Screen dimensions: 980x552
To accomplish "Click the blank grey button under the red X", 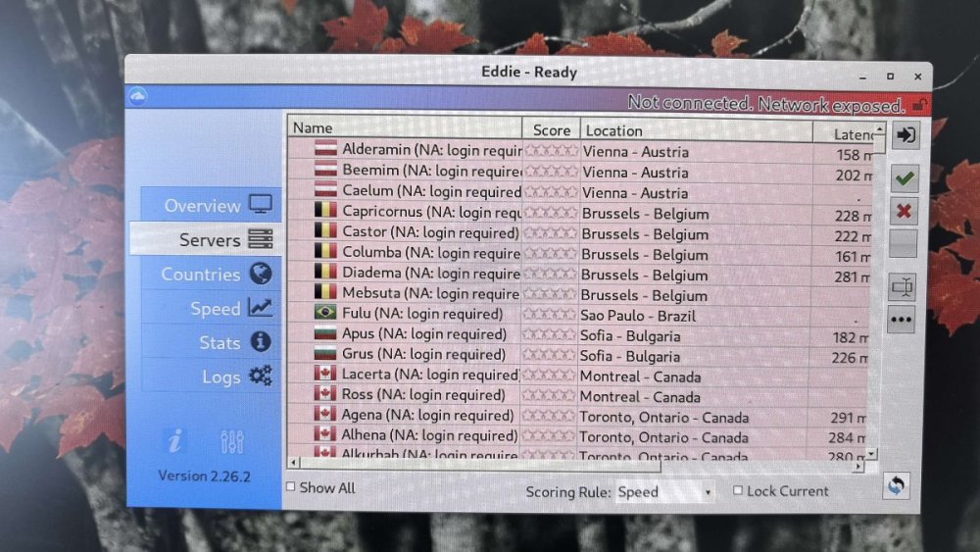I will click(x=904, y=243).
